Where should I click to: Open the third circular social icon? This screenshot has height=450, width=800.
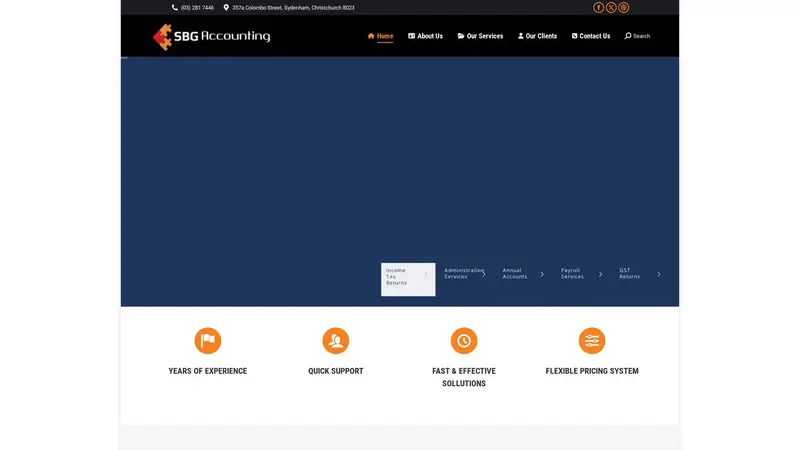click(623, 8)
